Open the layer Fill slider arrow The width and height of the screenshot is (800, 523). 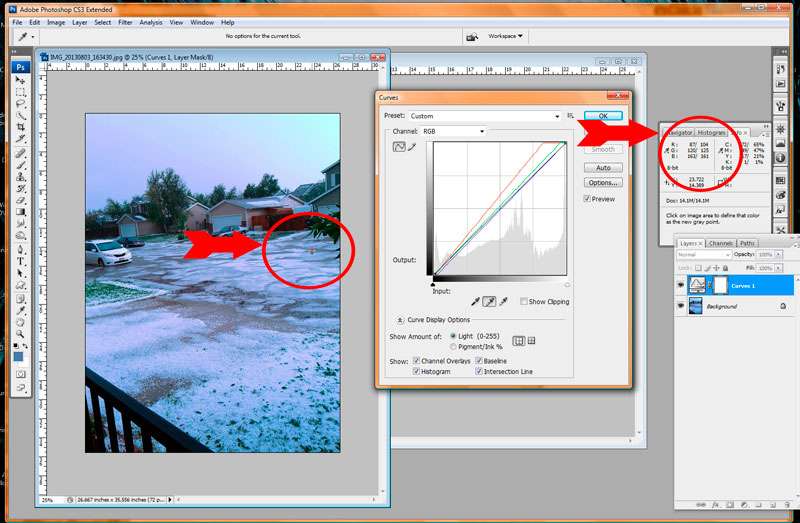point(778,268)
